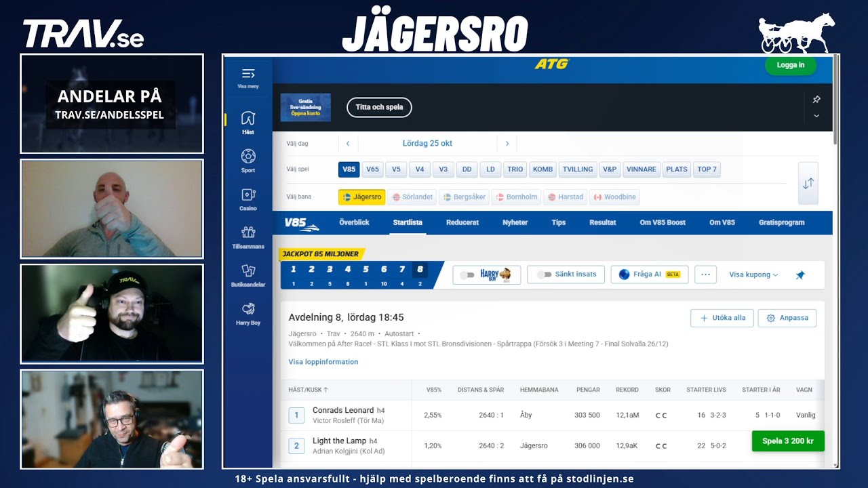The image size is (868, 488).
Task: Pin the video player panel
Action: [816, 100]
